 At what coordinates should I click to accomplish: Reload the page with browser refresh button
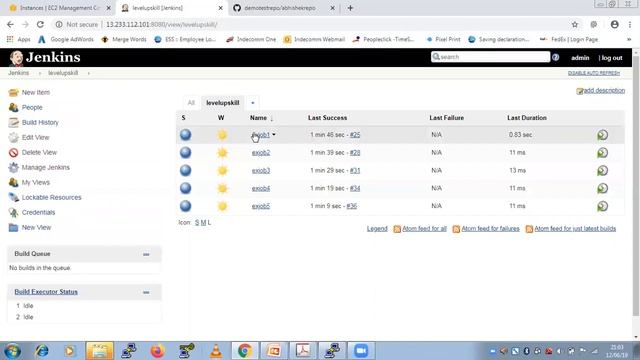click(40, 24)
